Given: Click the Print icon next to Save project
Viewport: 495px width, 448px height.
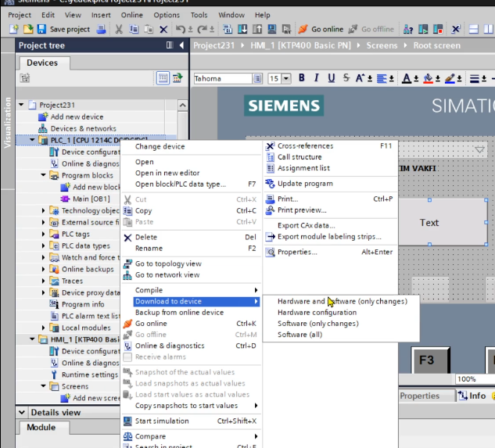Looking at the screenshot, I should click(x=101, y=29).
